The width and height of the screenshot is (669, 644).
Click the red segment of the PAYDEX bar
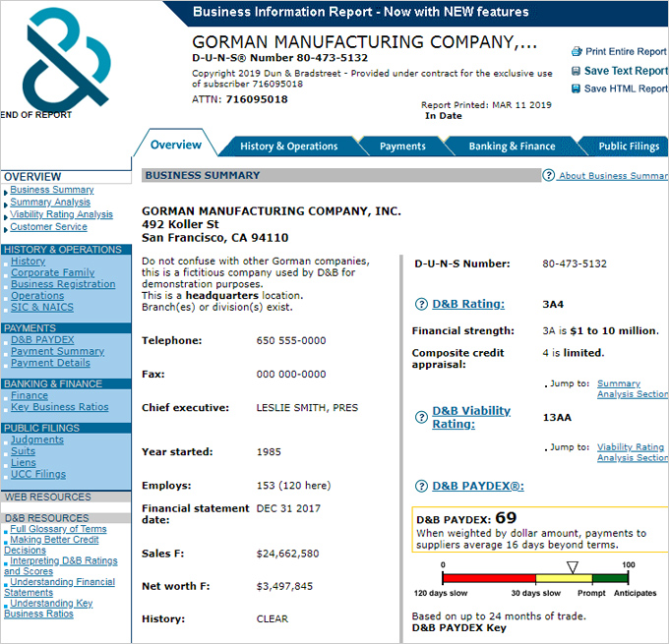489,578
